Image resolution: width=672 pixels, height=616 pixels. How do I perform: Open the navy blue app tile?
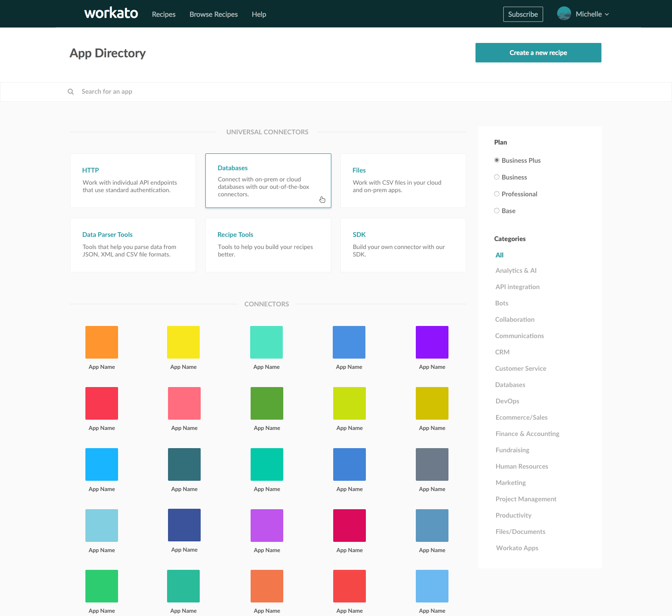tap(184, 525)
